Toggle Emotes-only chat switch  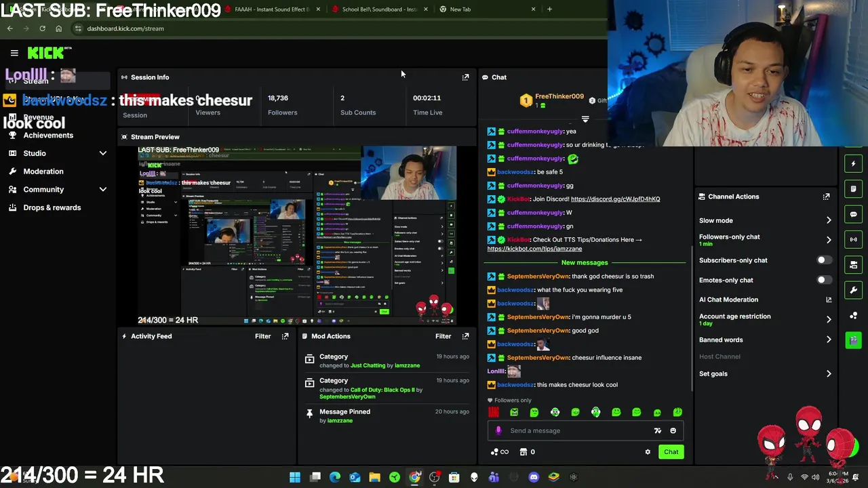point(823,280)
